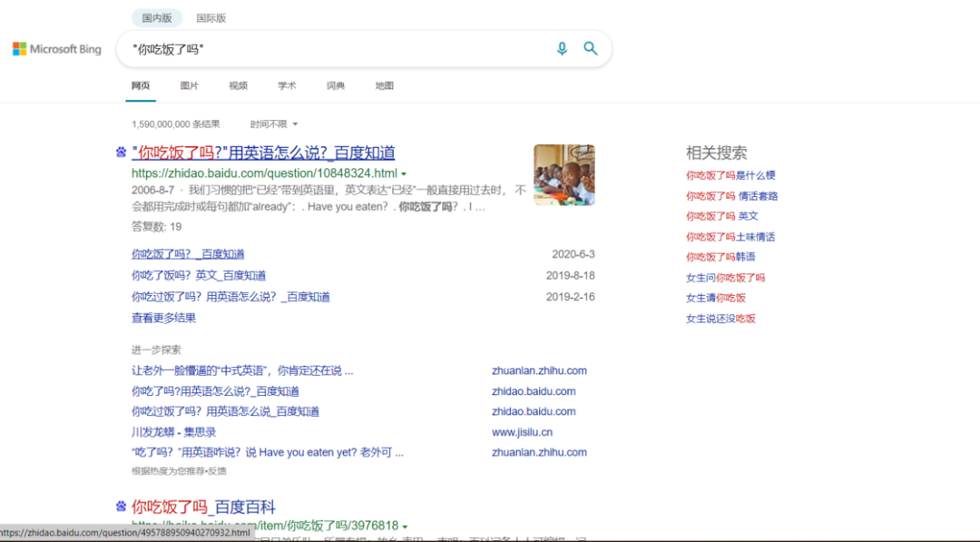The height and width of the screenshot is (542, 980).
Task: Click Baidu paw icon beside 百度百科 result
Action: [x=121, y=507]
